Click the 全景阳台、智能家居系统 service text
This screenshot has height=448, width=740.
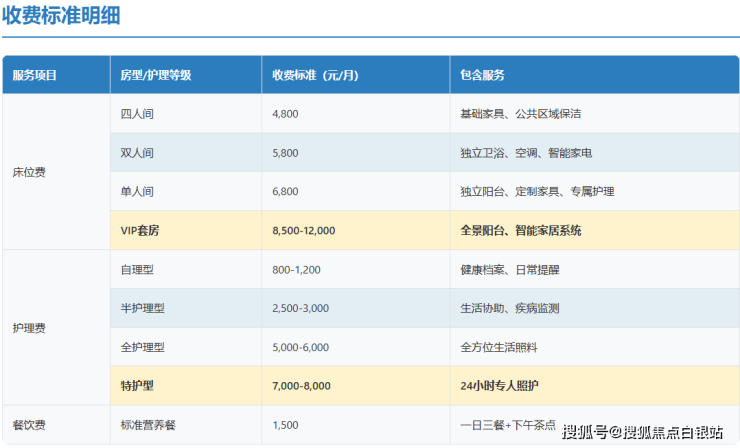(x=521, y=230)
